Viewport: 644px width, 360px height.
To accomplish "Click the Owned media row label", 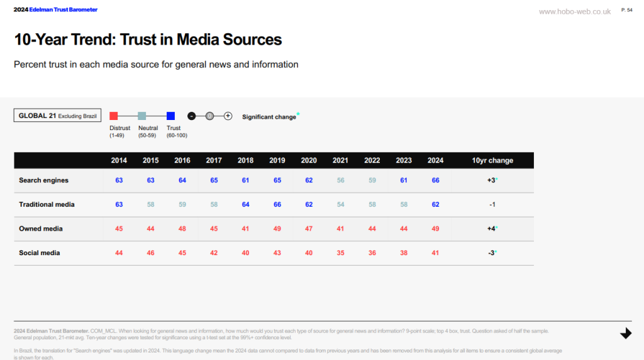I will tap(40, 229).
